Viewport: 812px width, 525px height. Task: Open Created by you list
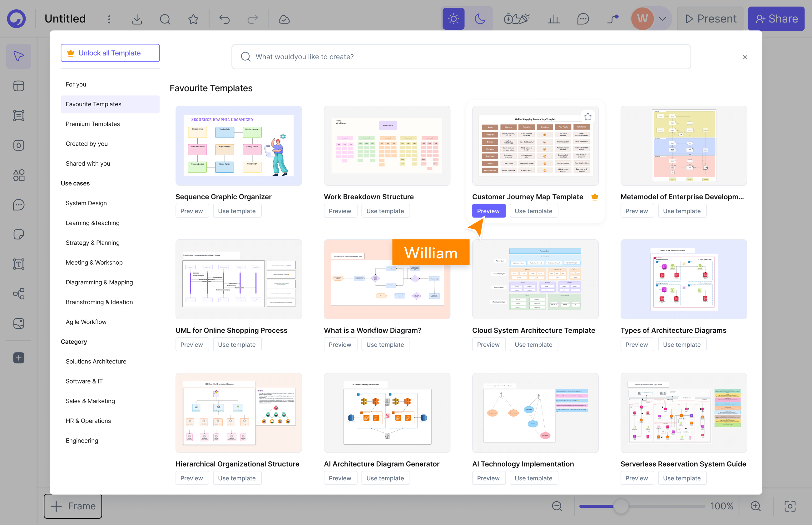click(110, 143)
